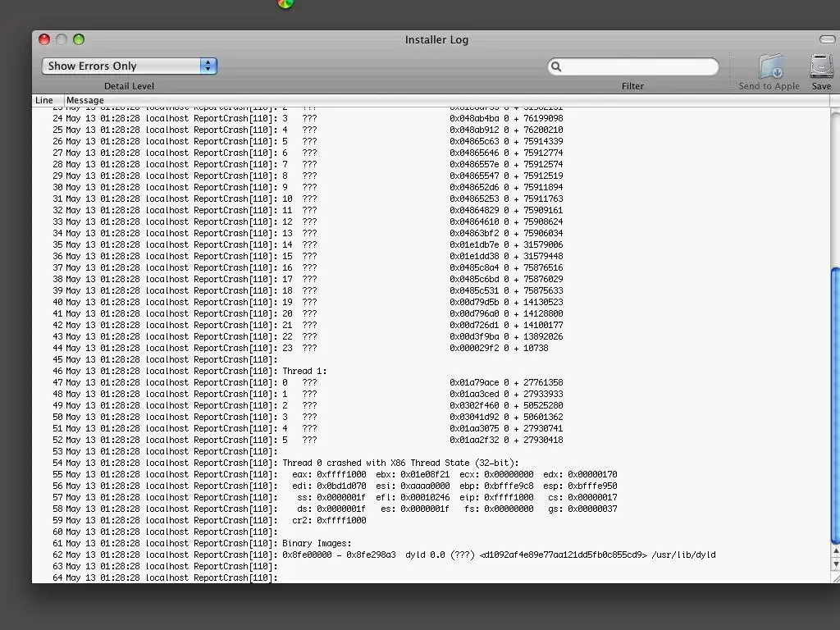The image size is (840, 630).
Task: Click inside the Filter search field
Action: [633, 66]
